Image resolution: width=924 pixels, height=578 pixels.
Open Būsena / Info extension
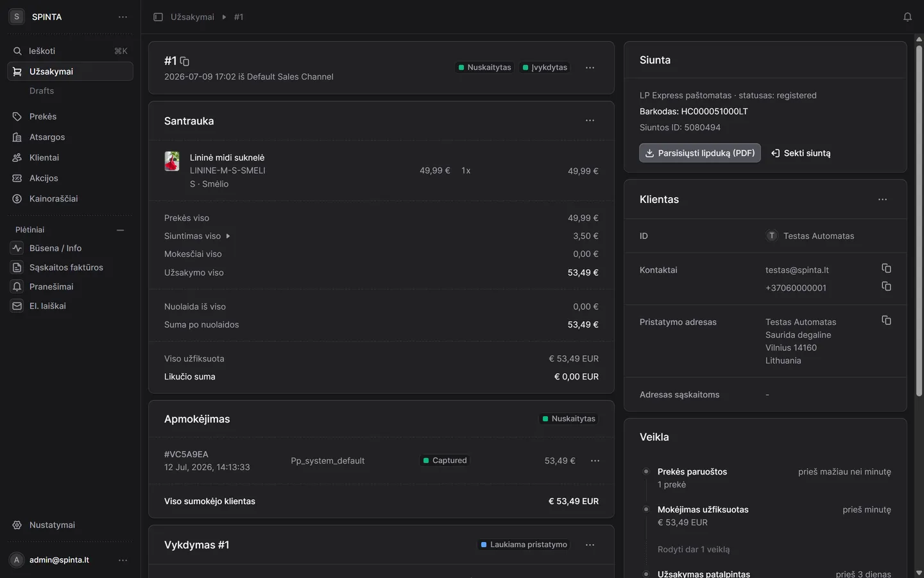tap(70, 248)
